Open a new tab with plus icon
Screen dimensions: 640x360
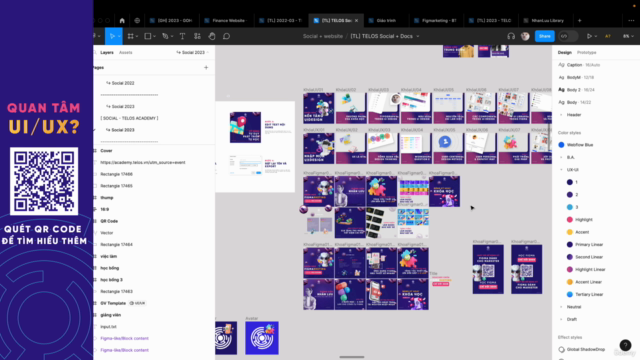pyautogui.click(x=580, y=20)
